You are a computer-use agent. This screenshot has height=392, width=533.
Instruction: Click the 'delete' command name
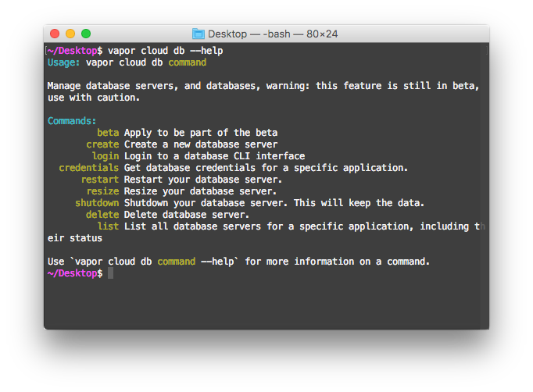[102, 215]
